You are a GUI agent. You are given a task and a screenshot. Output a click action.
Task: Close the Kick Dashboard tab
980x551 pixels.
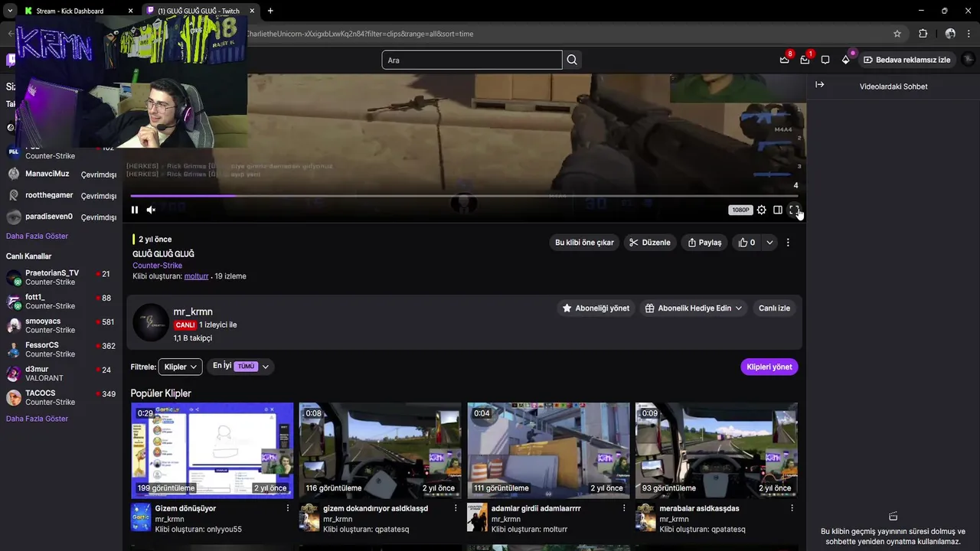coord(130,11)
